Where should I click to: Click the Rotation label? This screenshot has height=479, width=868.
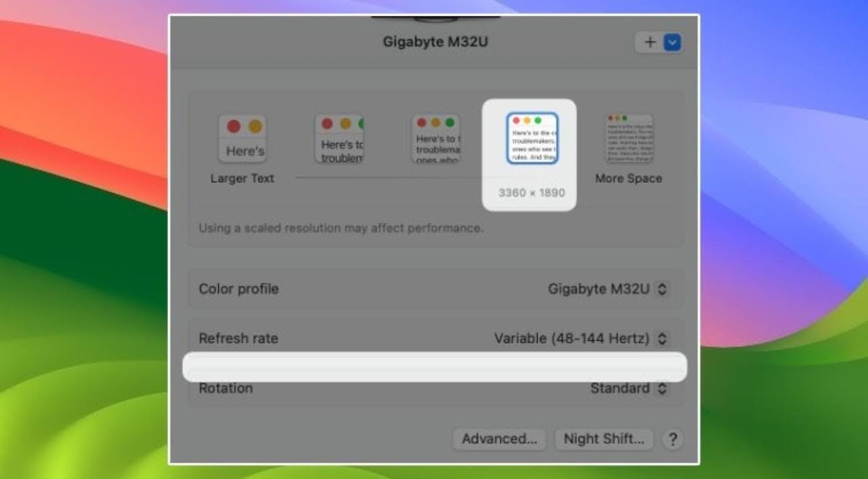pyautogui.click(x=226, y=388)
